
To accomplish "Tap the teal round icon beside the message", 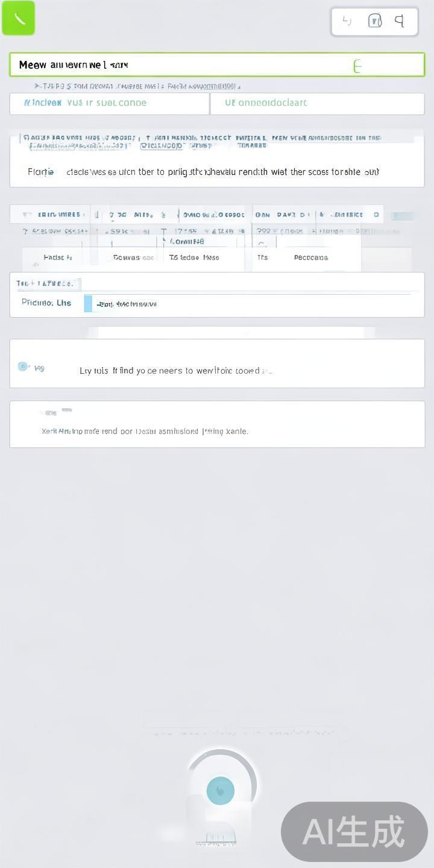I will click(x=24, y=366).
